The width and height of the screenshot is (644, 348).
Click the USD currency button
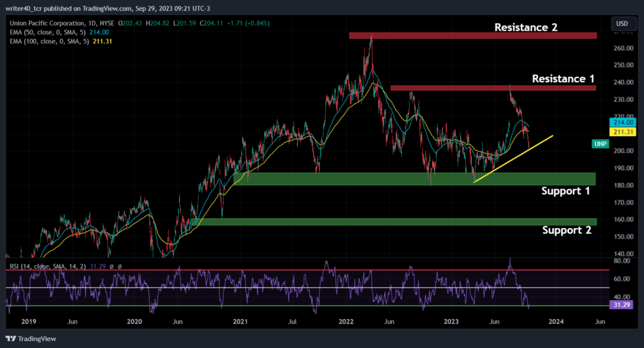coord(622,23)
